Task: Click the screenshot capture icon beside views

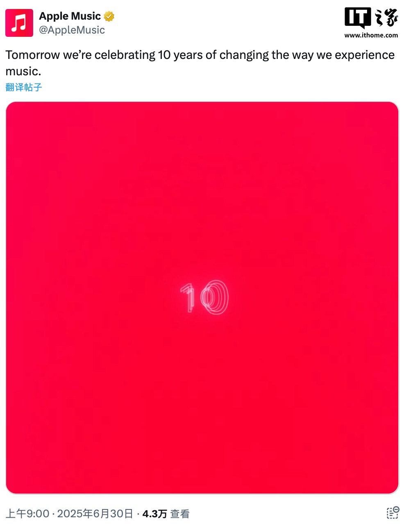Action: (x=393, y=513)
